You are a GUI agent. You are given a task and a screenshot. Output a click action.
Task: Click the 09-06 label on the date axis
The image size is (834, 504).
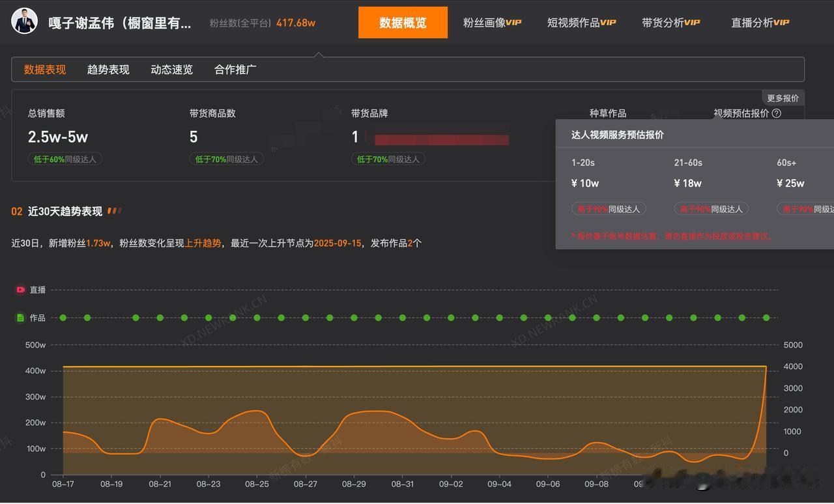(547, 484)
